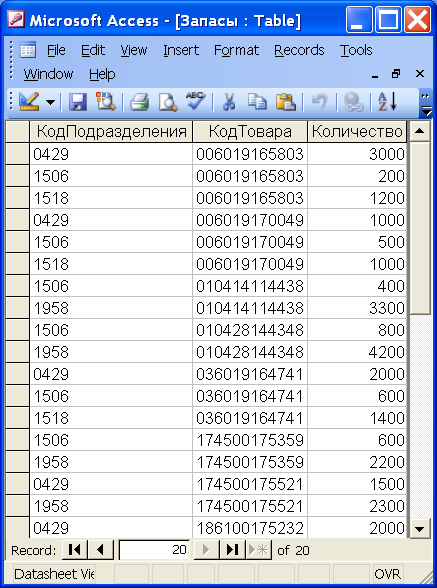Image resolution: width=437 pixels, height=588 pixels.
Task: Open the Edit menu
Action: (93, 50)
